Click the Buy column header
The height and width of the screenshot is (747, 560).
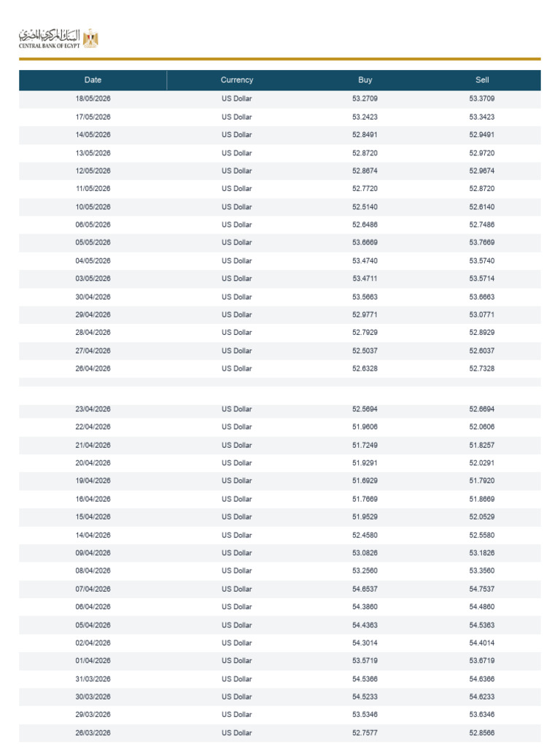[x=365, y=80]
